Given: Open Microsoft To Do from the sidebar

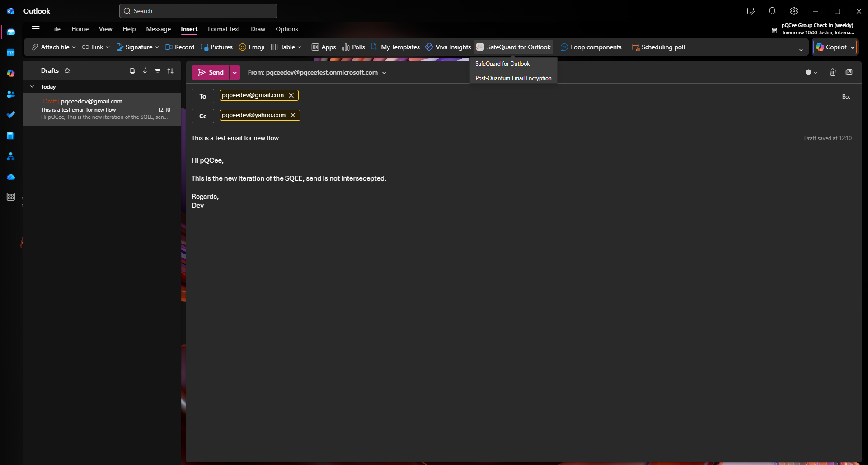Looking at the screenshot, I should [x=11, y=115].
